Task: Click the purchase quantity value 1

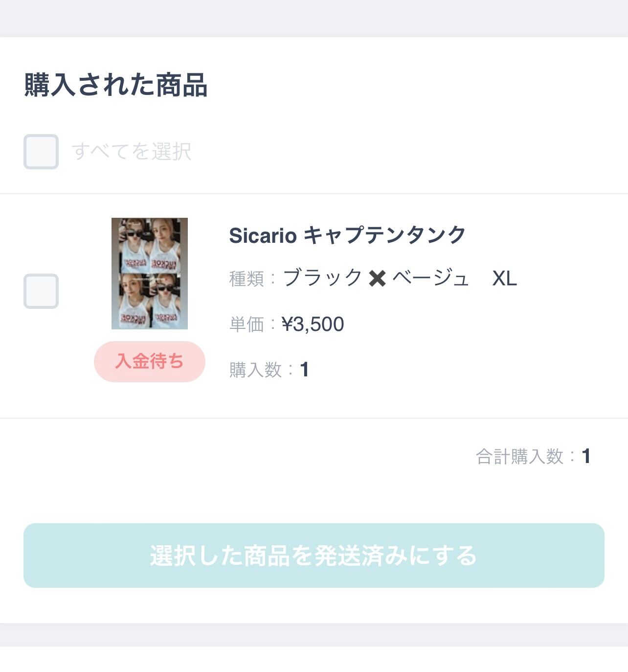Action: [304, 370]
